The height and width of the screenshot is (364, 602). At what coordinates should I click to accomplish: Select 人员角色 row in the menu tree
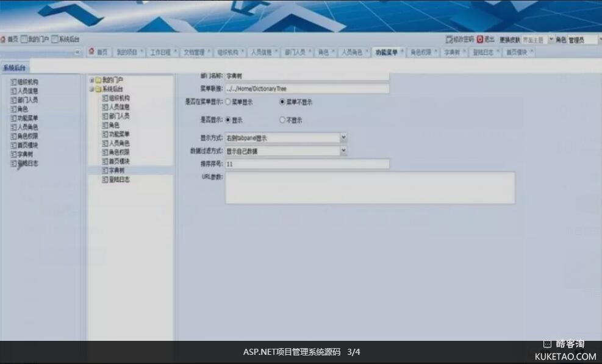[x=131, y=143]
